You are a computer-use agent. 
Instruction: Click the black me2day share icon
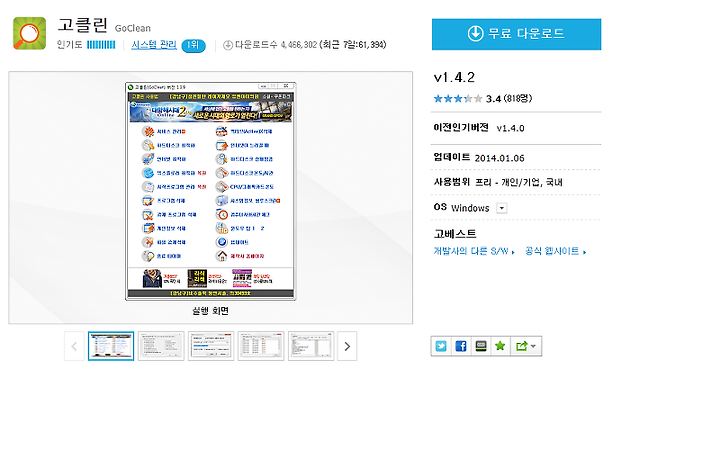(x=480, y=346)
